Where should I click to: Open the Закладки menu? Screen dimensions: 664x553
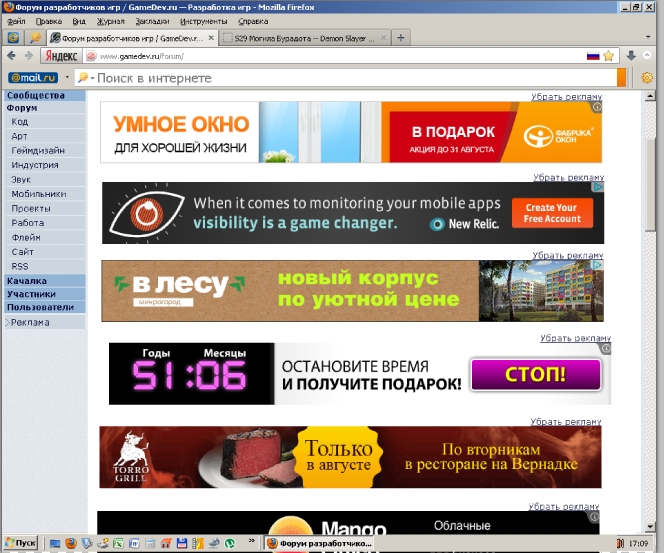(152, 21)
